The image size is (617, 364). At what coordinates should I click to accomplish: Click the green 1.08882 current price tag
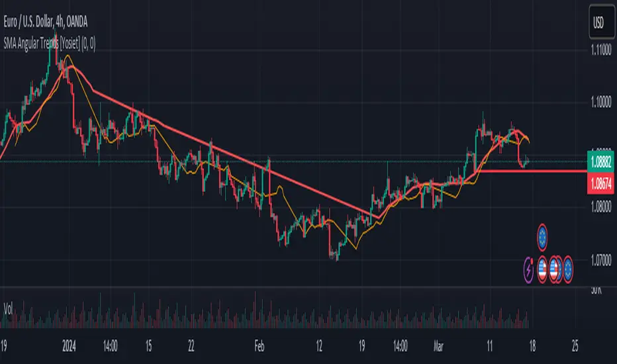(601, 161)
